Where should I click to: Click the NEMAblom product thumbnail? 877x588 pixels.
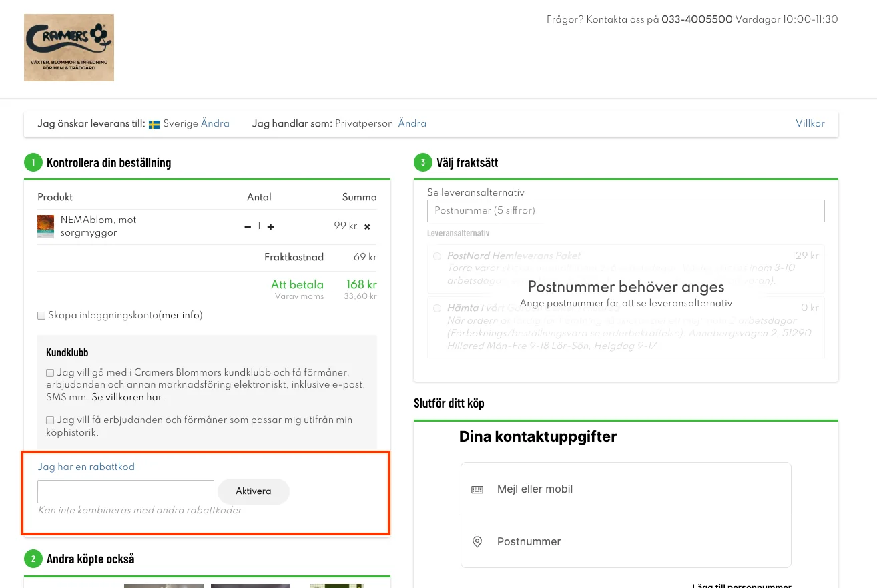tap(45, 226)
